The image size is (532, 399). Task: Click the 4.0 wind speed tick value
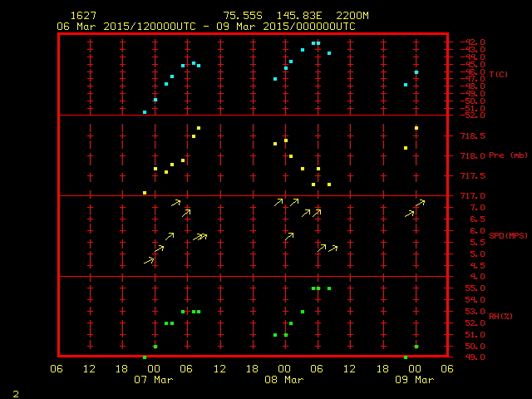(x=477, y=277)
